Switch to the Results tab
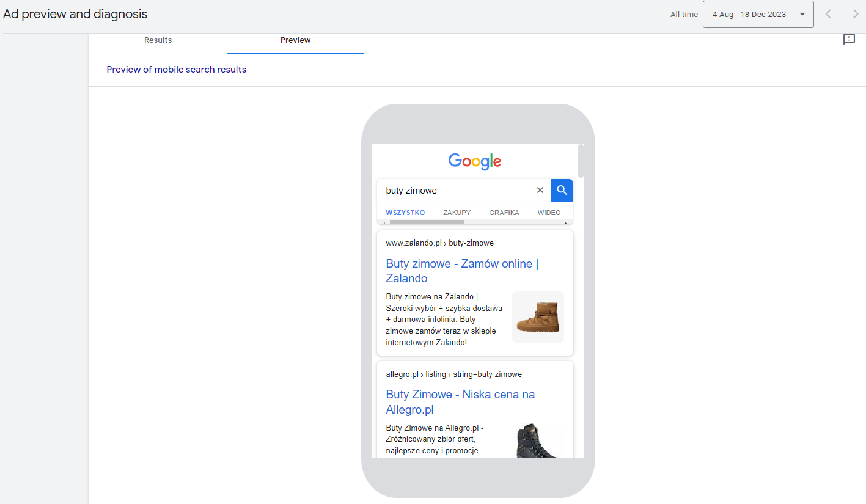Screen dimensions: 866x504 pos(158,40)
